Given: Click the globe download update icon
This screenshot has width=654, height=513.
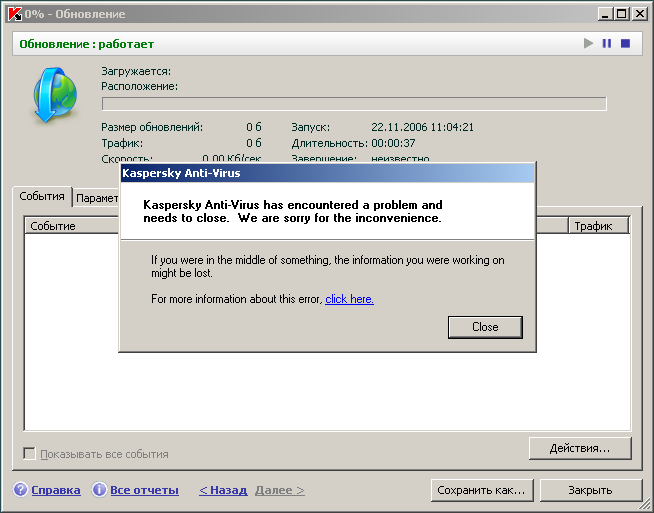Looking at the screenshot, I should coord(55,95).
